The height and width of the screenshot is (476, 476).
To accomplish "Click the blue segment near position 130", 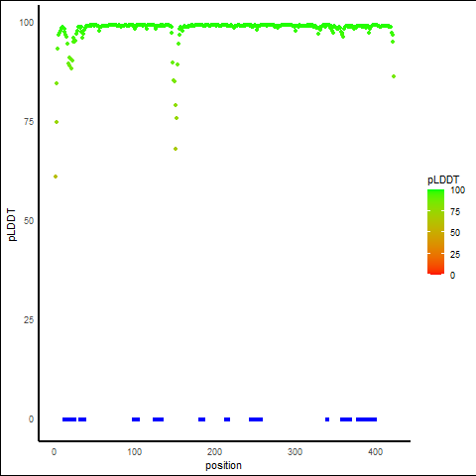I will click(158, 419).
